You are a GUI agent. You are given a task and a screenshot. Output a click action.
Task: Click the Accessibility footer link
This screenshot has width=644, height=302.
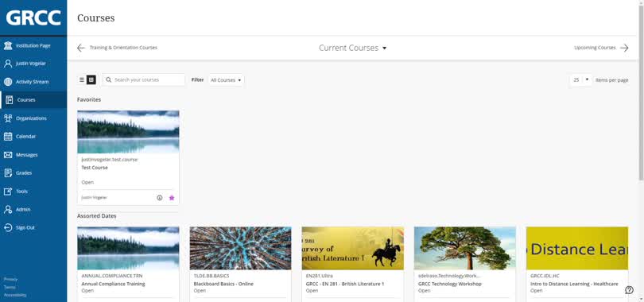15,295
